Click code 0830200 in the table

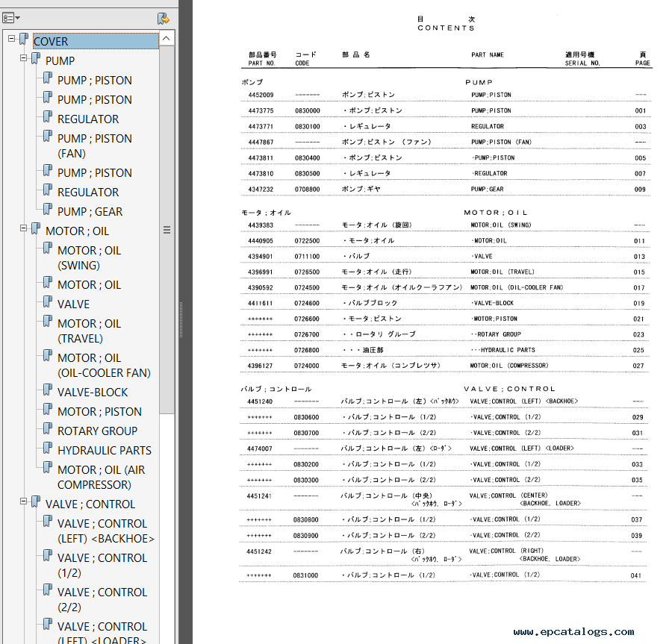pos(306,465)
